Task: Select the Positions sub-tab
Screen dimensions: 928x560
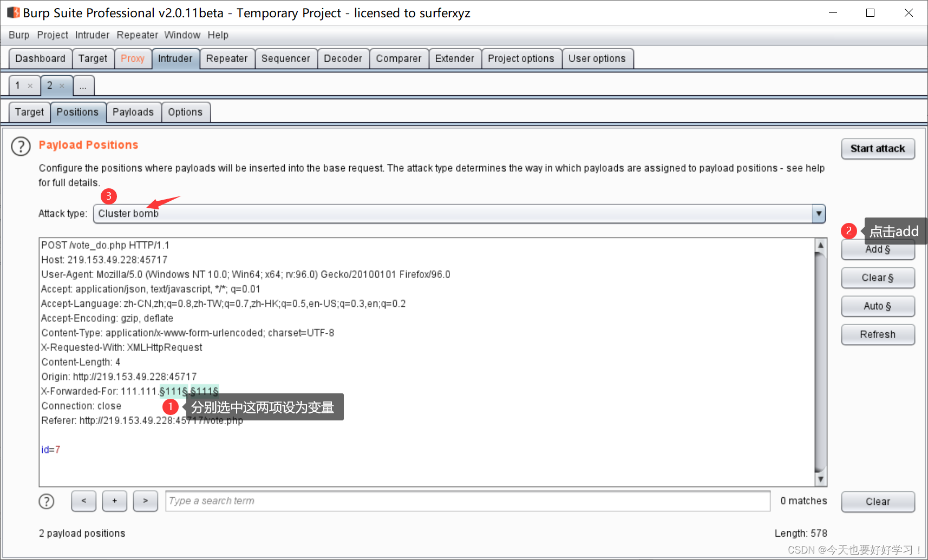Action: (x=78, y=112)
